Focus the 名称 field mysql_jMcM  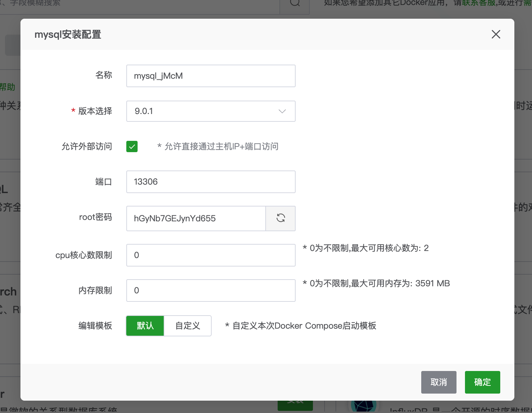pos(211,76)
